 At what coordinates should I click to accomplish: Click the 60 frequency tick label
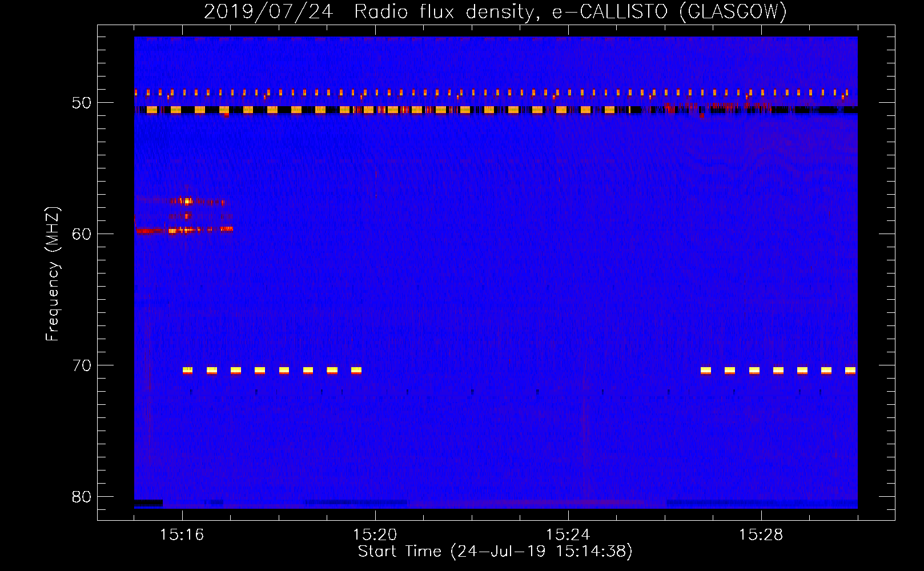click(82, 234)
